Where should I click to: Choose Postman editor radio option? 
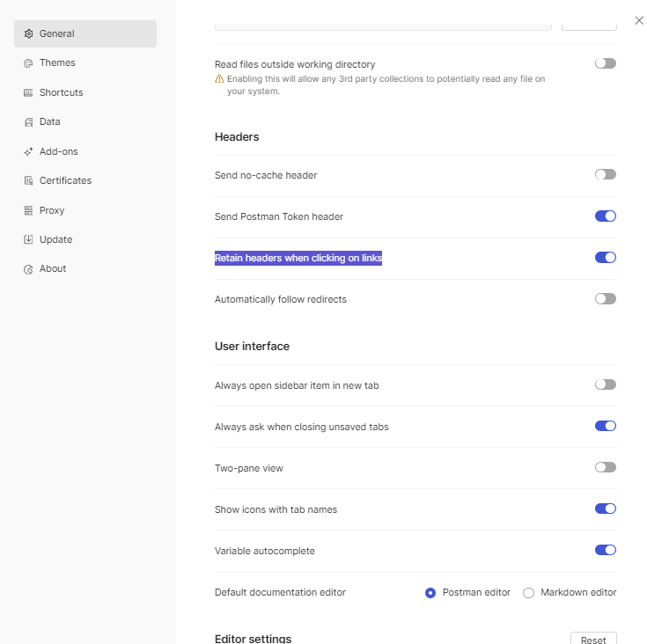pyautogui.click(x=430, y=593)
